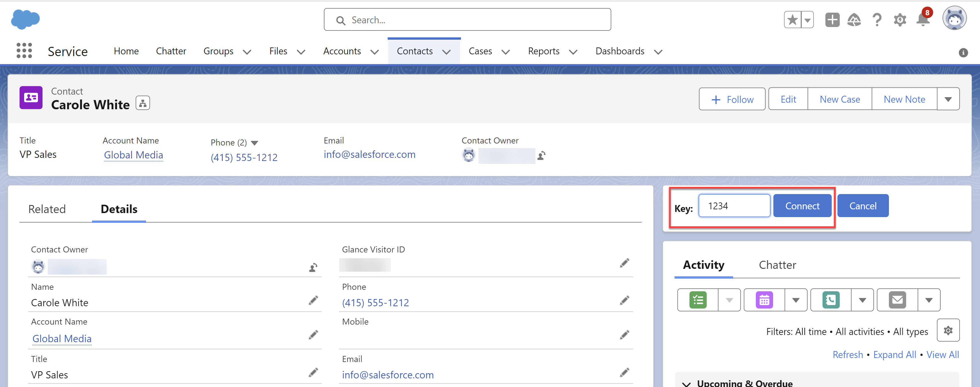The width and height of the screenshot is (980, 387).
Task: Open the App Launcher grid icon
Action: click(x=24, y=51)
